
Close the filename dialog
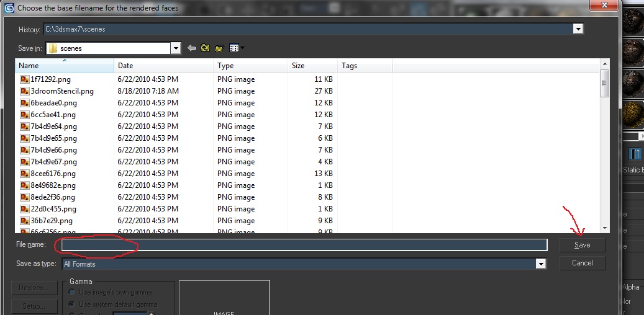604,5
